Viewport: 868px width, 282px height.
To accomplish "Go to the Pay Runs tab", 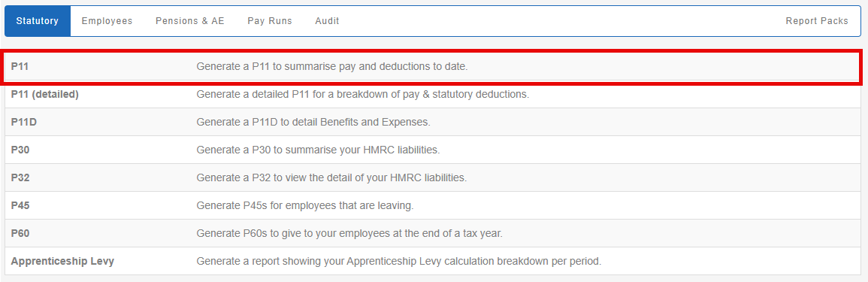I will (270, 21).
